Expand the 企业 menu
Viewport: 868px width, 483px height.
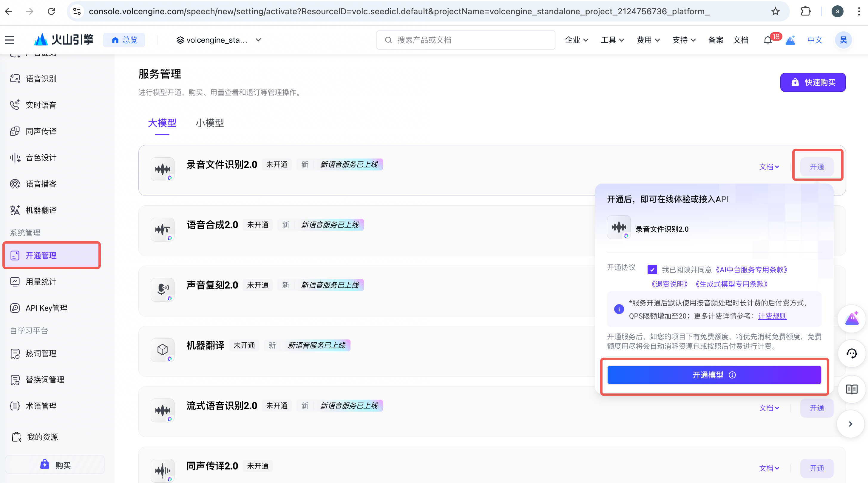click(x=577, y=40)
